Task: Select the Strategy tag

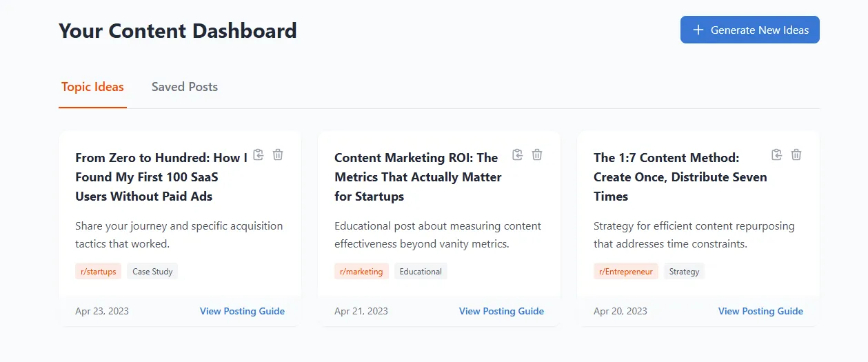Action: pos(684,271)
